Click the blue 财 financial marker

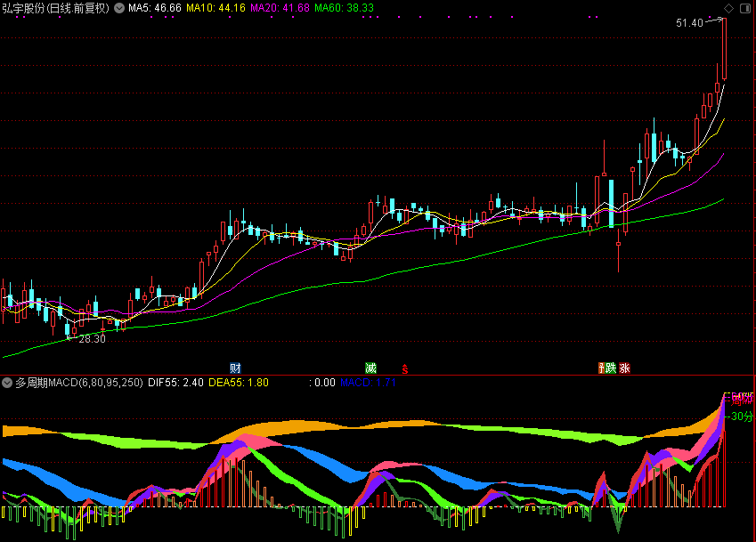235,368
